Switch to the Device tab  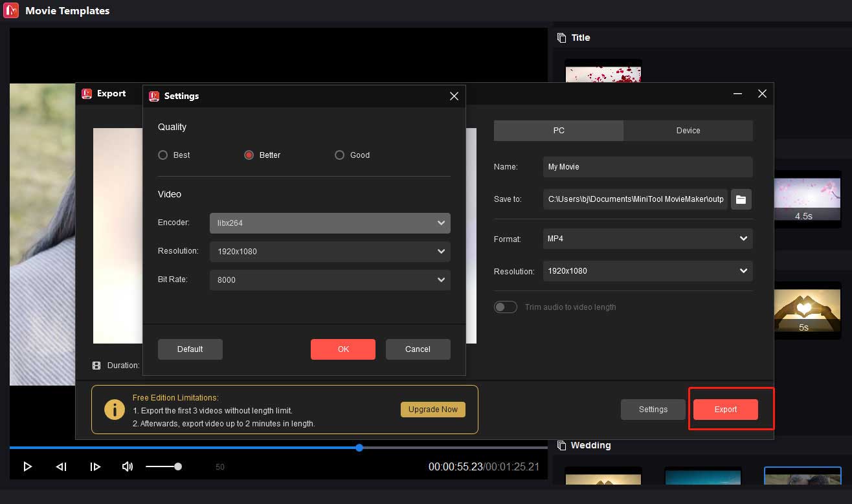tap(688, 131)
